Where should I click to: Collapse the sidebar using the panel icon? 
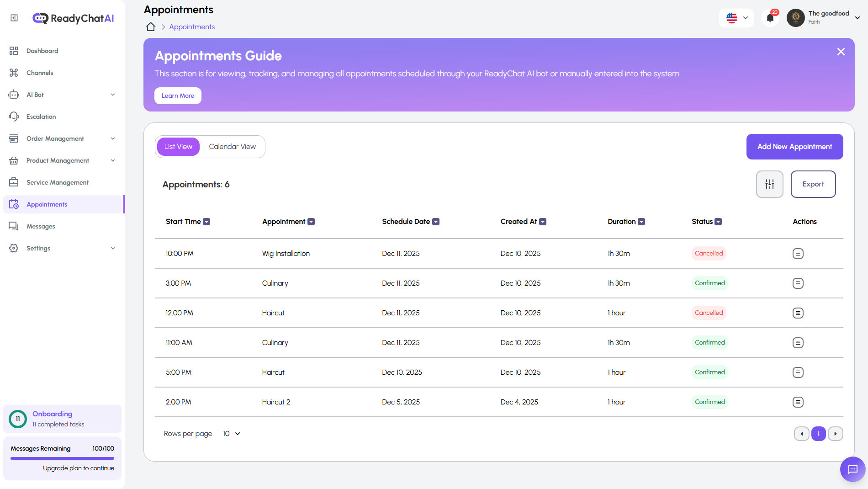coord(13,17)
